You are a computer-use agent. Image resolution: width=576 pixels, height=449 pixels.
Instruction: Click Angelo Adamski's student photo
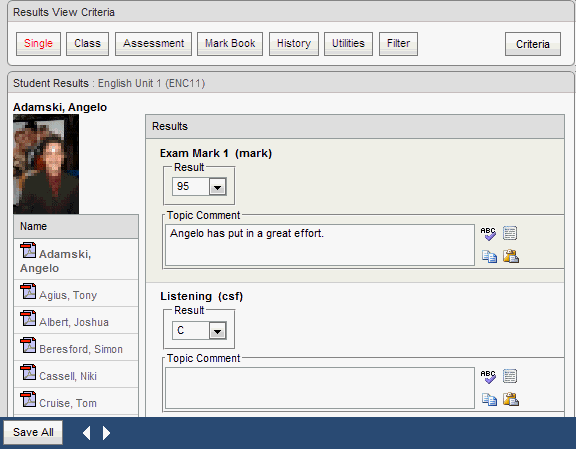pos(46,164)
